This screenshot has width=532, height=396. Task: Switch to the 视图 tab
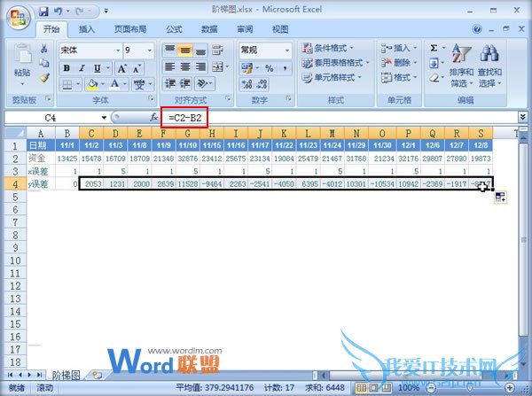(280, 29)
